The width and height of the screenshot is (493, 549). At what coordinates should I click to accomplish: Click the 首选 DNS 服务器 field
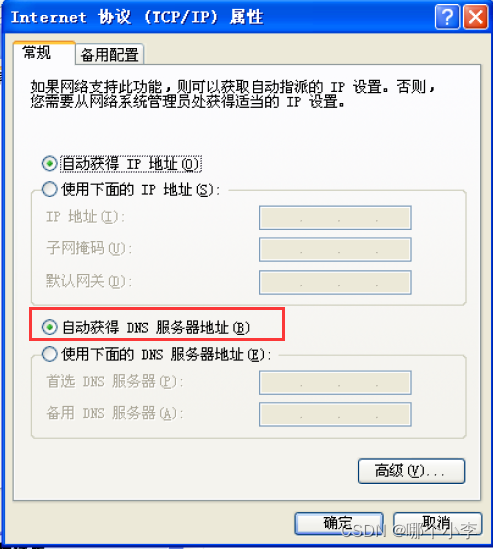click(335, 383)
